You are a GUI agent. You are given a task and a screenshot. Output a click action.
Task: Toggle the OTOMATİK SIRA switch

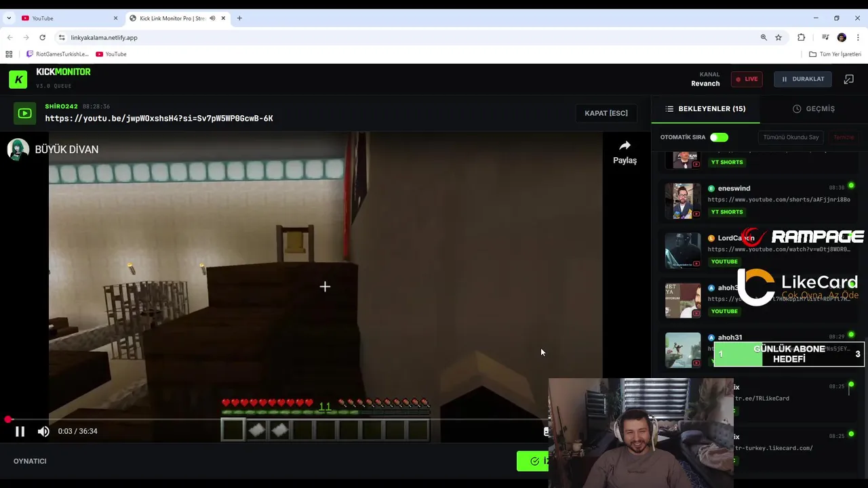coord(719,137)
